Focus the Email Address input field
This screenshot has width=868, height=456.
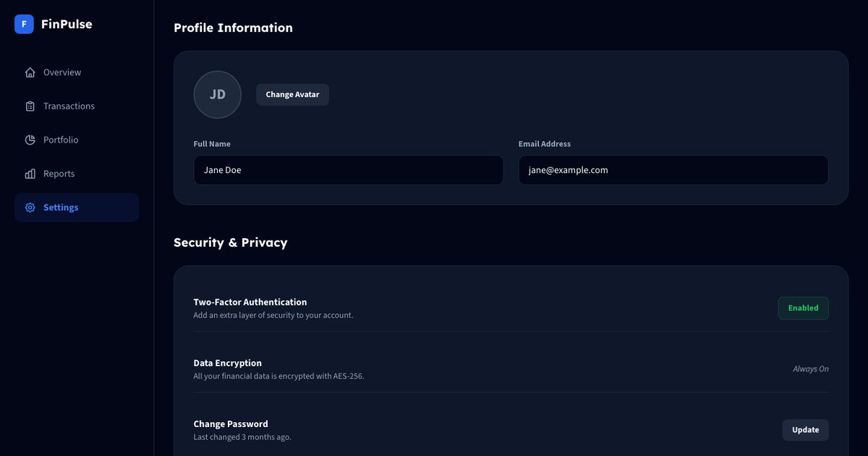coord(673,170)
